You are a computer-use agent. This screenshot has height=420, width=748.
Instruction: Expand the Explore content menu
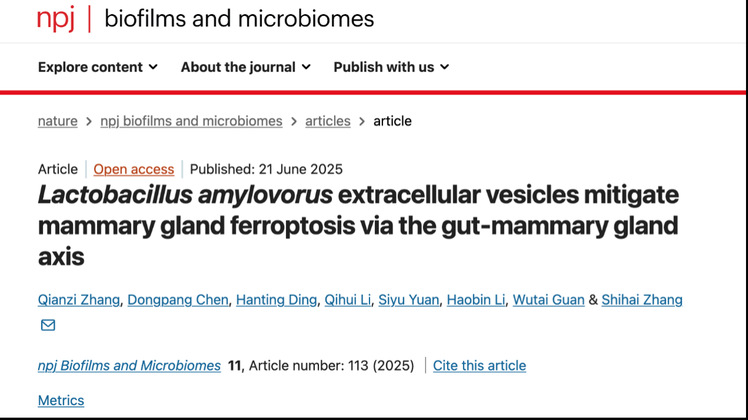pyautogui.click(x=98, y=67)
